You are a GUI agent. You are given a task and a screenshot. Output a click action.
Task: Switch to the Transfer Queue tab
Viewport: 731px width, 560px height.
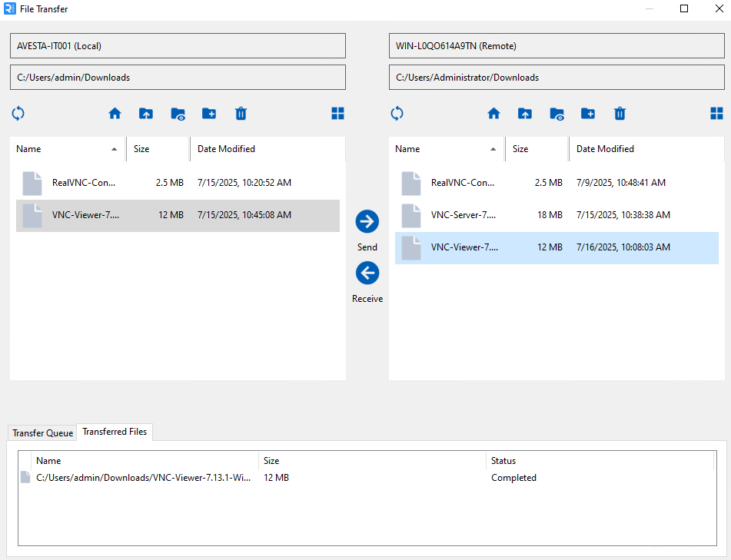pos(42,432)
